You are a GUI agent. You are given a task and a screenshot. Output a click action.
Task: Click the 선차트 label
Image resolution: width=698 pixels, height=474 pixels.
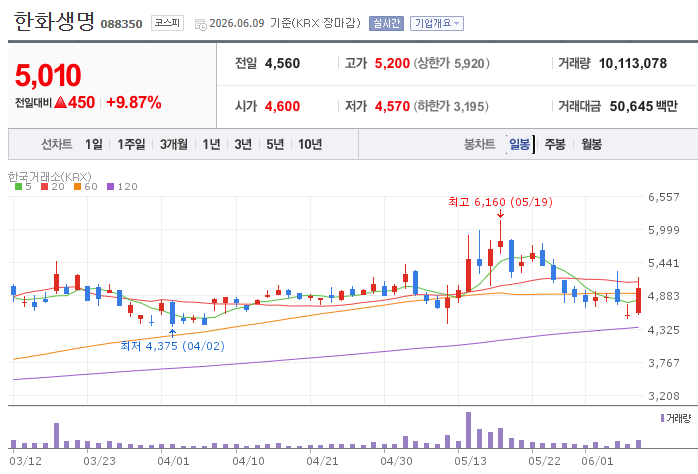pos(57,144)
